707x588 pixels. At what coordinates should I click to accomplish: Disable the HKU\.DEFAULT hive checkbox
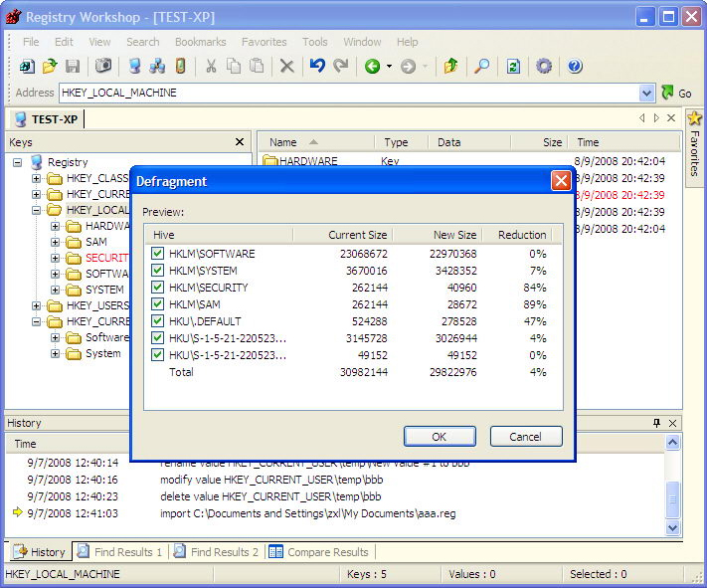(x=157, y=321)
